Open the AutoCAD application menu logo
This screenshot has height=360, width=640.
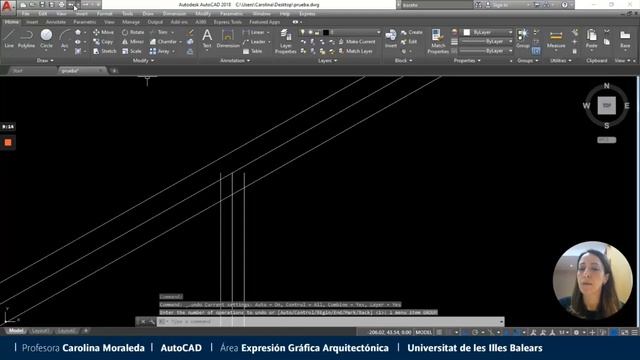click(x=7, y=6)
